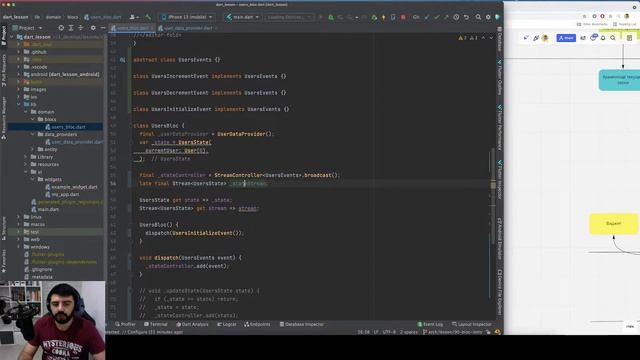Click the Project panel gear options icon

pos(93,28)
